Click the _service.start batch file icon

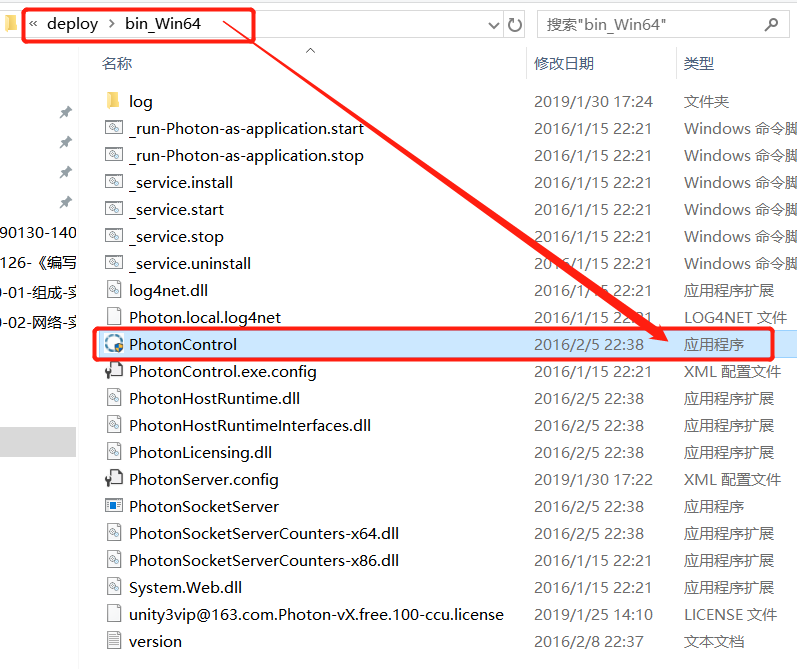(114, 208)
